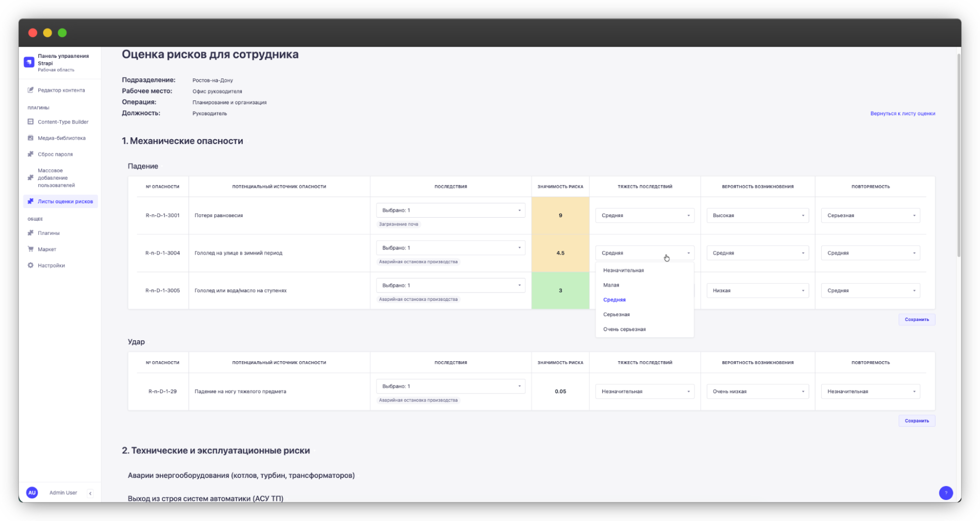The height and width of the screenshot is (521, 980).
Task: Pick Очень серьезная in dropdown list
Action: click(624, 329)
